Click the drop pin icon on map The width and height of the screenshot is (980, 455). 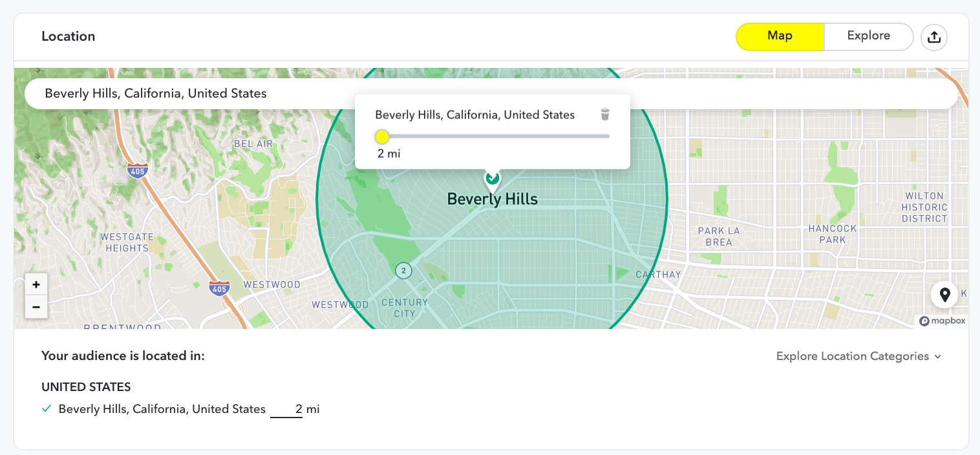pyautogui.click(x=944, y=295)
